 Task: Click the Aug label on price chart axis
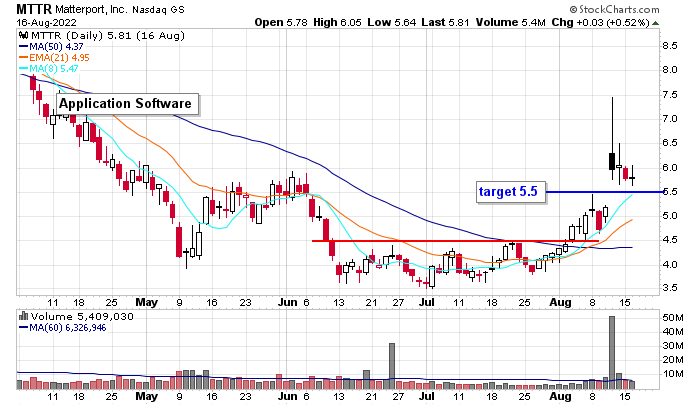(560, 302)
